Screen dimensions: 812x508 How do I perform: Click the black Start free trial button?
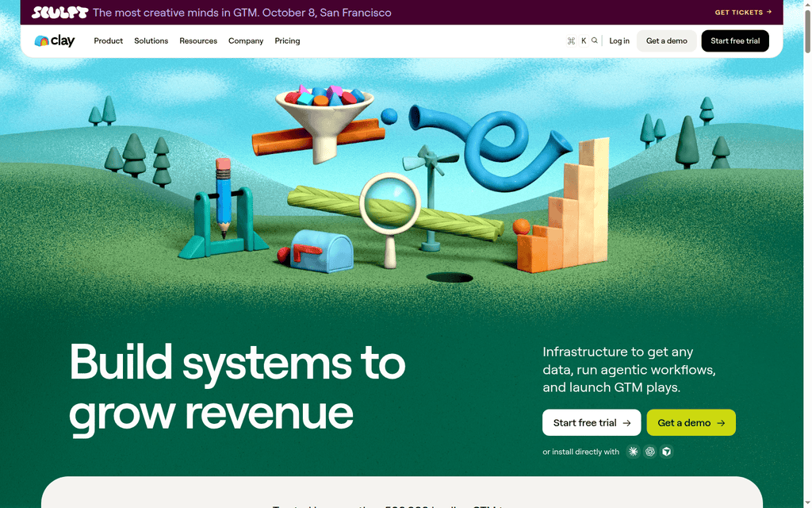[735, 41]
